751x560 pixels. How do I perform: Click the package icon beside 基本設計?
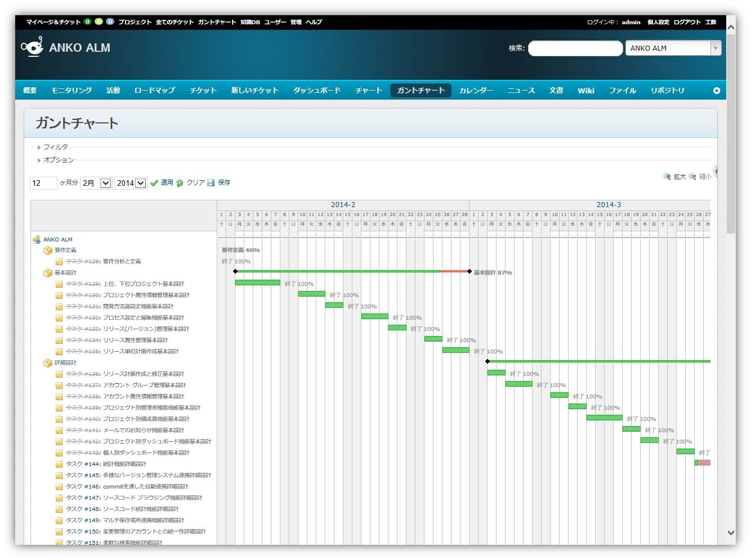click(48, 273)
